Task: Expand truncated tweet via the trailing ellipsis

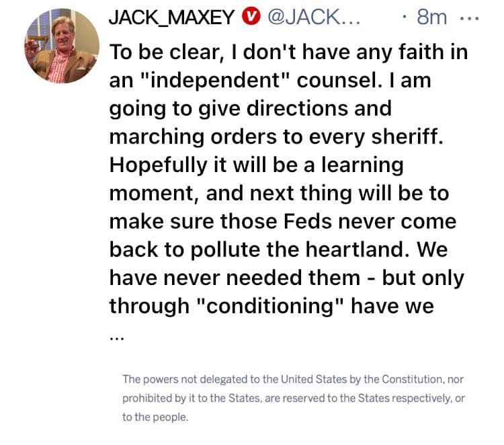Action: click(115, 337)
